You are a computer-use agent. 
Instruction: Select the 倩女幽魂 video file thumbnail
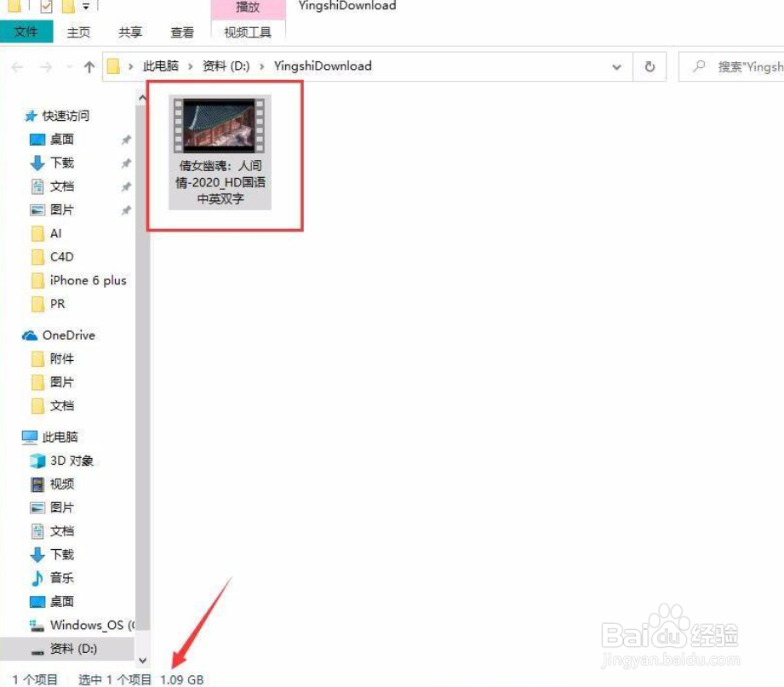219,125
